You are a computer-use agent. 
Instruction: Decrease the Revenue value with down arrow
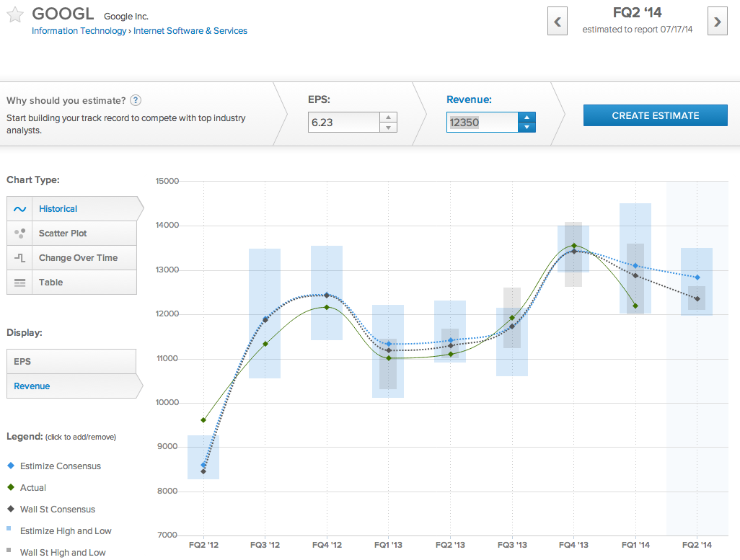click(527, 128)
